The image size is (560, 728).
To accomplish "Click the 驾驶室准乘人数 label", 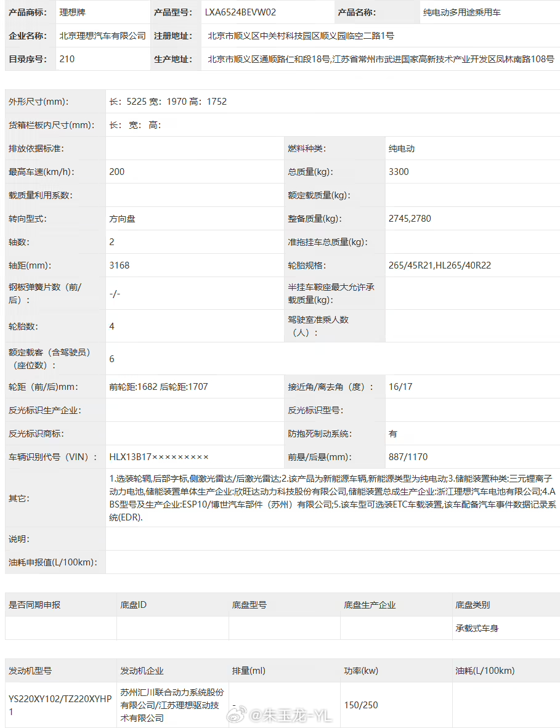I will click(318, 326).
